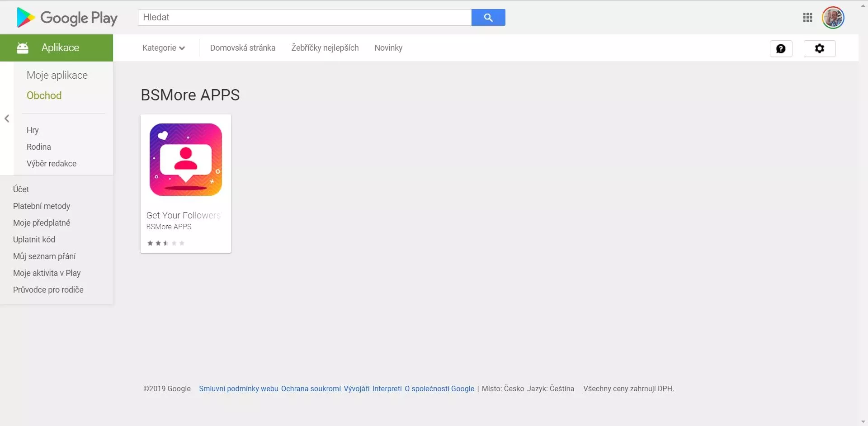Open Průvodce pro rodiče link
Image resolution: width=868 pixels, height=426 pixels.
pyautogui.click(x=48, y=290)
